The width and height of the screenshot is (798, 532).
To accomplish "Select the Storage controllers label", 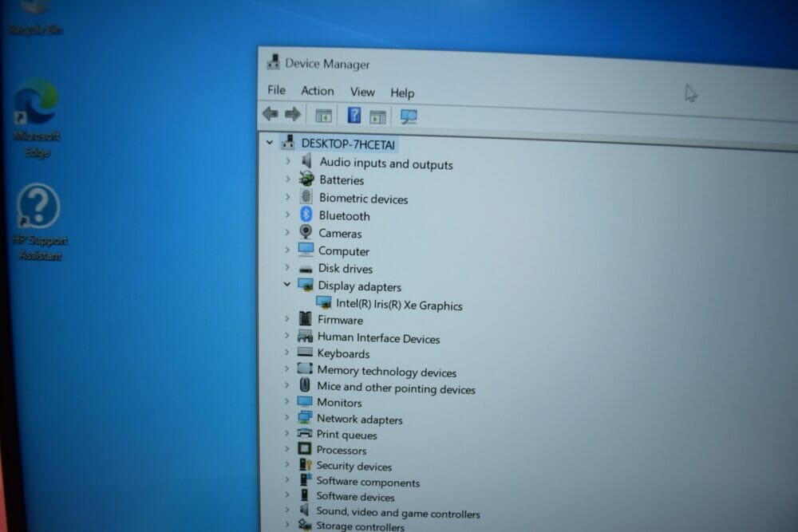I will point(361,526).
